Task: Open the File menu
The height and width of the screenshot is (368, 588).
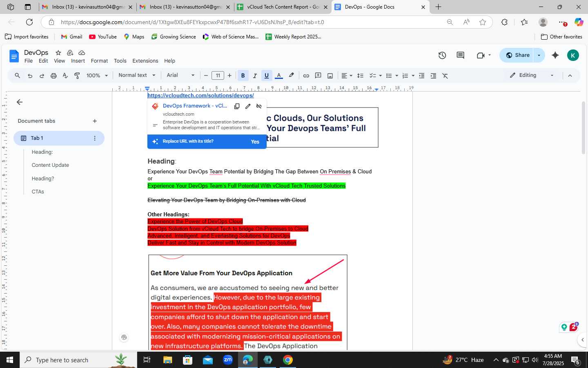Action: 29,61
